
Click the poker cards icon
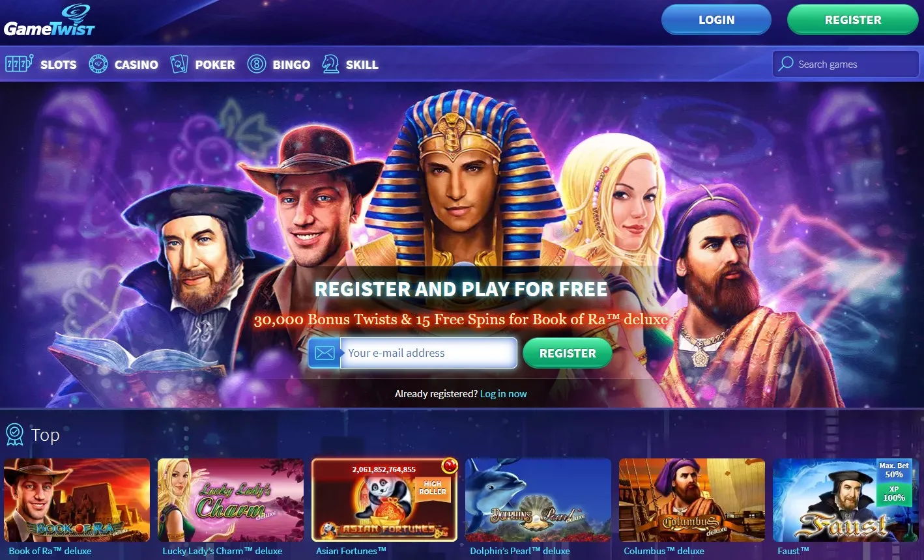tap(179, 64)
